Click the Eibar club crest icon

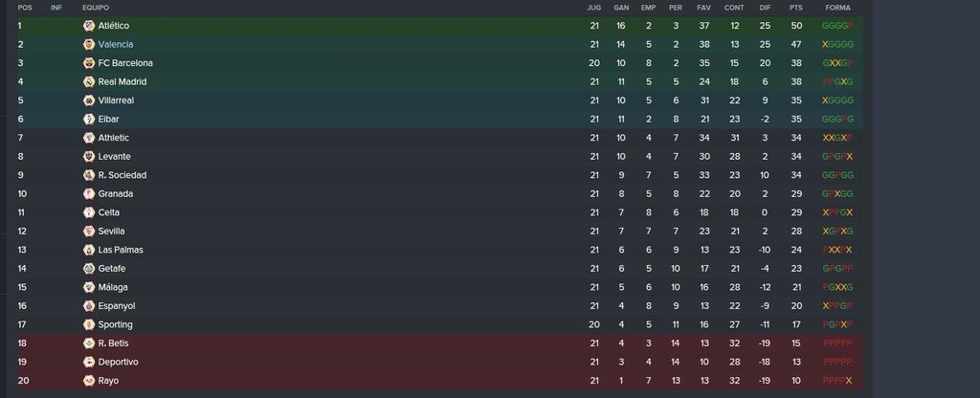pyautogui.click(x=89, y=119)
